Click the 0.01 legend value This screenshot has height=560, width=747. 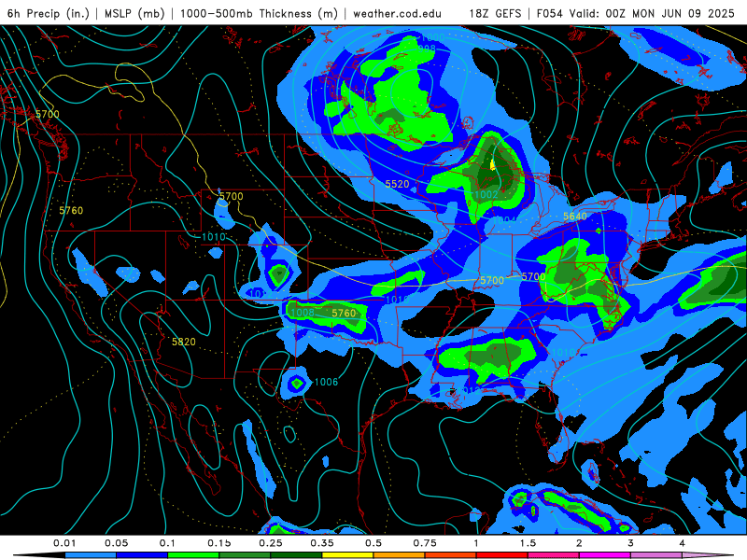[x=64, y=543]
